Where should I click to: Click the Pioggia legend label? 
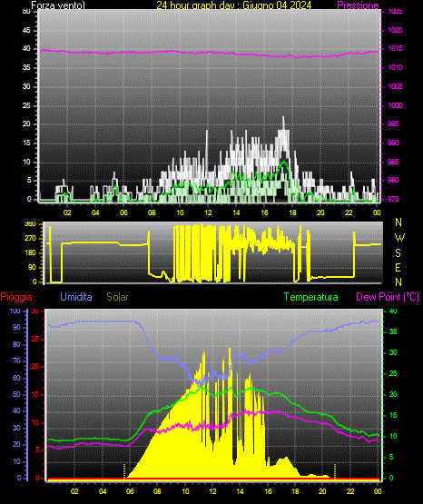(16, 297)
